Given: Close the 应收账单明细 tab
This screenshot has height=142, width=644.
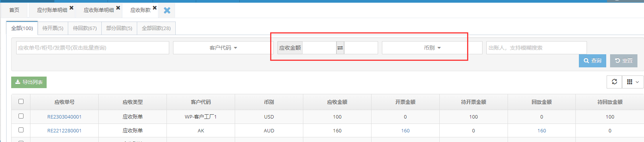Looking at the screenshot, I should pos(118,8).
